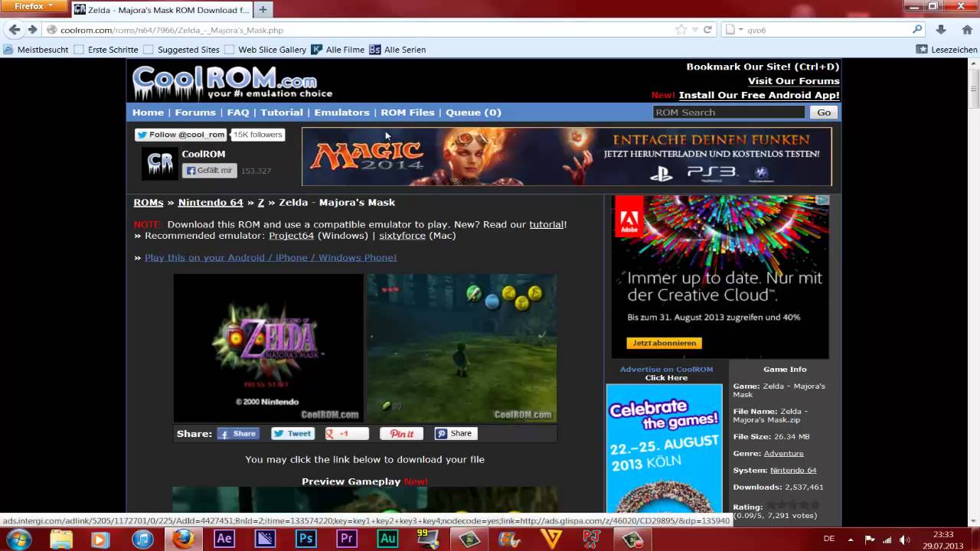980x551 pixels.
Task: Open the File Explorer folder in the taskbar
Action: click(61, 539)
